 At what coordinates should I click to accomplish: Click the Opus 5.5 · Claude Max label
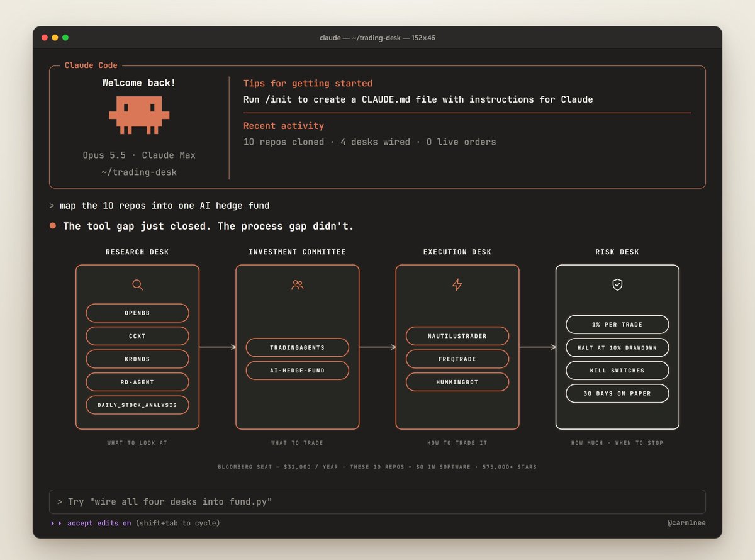click(139, 155)
